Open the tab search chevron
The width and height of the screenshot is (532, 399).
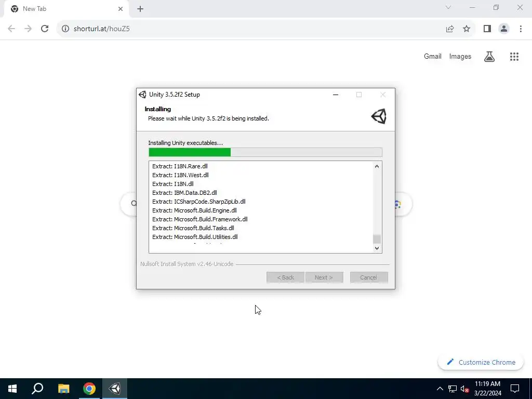pyautogui.click(x=448, y=7)
